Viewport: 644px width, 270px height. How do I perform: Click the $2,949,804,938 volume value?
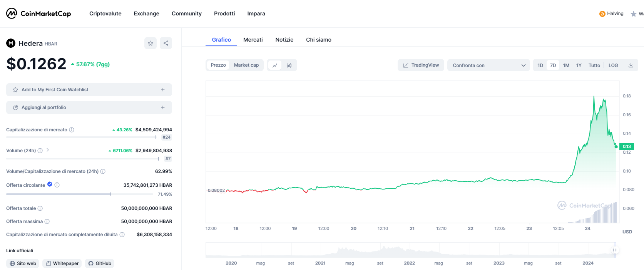(x=154, y=151)
